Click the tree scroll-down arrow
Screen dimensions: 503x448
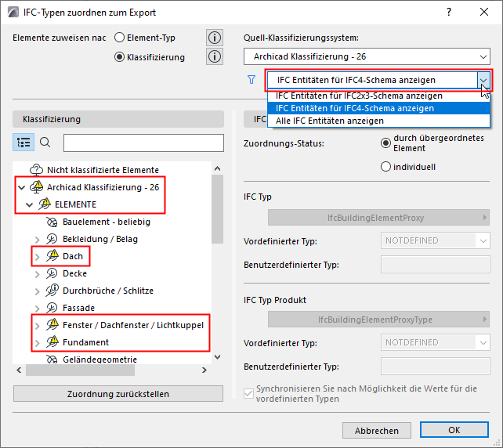(217, 357)
